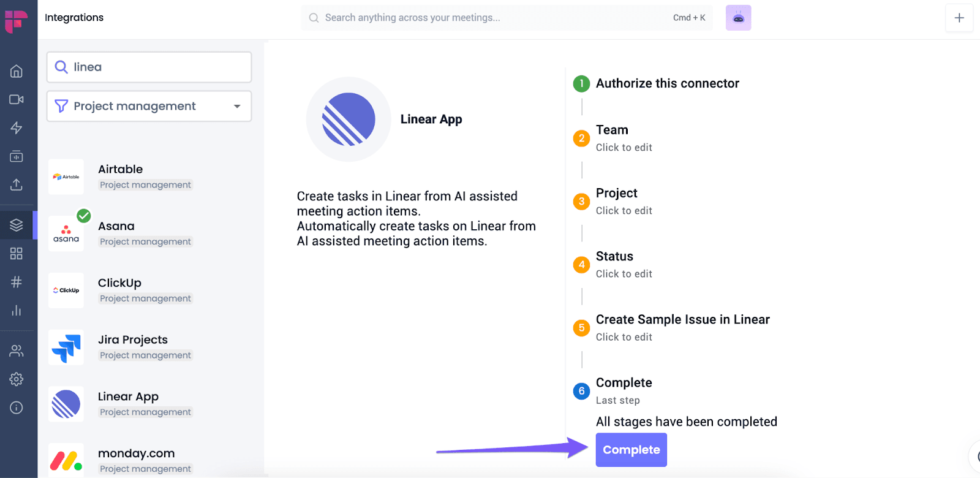The height and width of the screenshot is (478, 980).
Task: Open the hashtag Topics sidebar icon
Action: [x=17, y=282]
